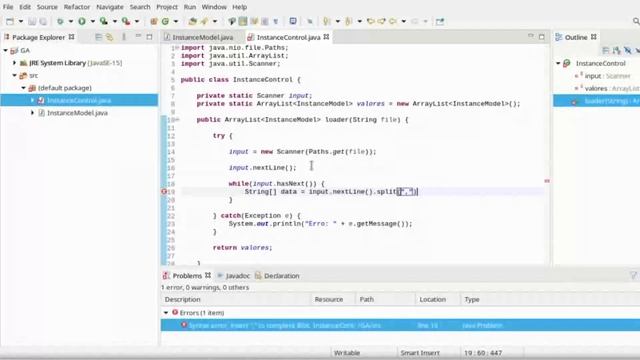Click the error marker on line 19
The width and height of the screenshot is (640, 360).
[x=164, y=191]
